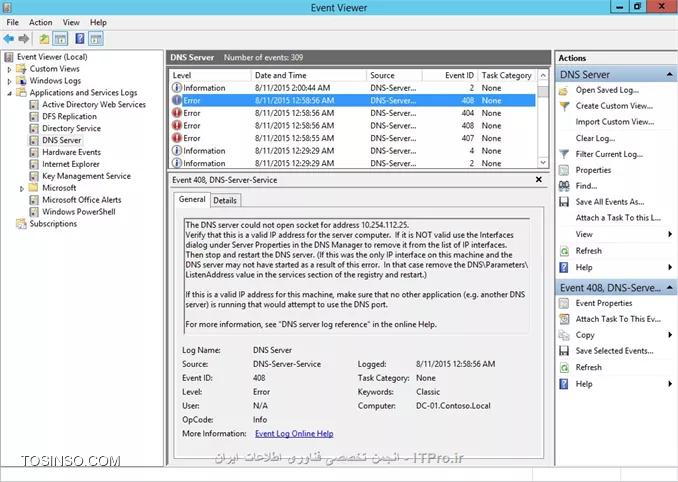The width and height of the screenshot is (678, 482).
Task: Click the Attach Task To This Event icon
Action: (x=563, y=319)
